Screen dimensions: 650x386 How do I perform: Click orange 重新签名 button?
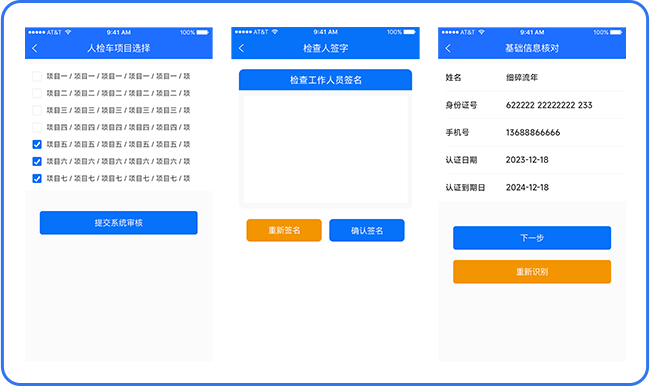click(284, 230)
